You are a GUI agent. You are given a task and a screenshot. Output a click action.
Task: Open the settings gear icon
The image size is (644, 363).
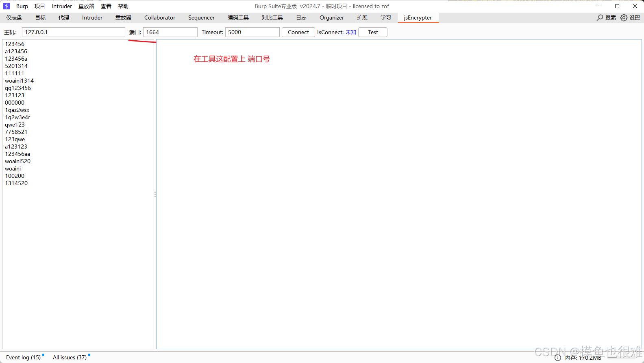click(x=624, y=17)
